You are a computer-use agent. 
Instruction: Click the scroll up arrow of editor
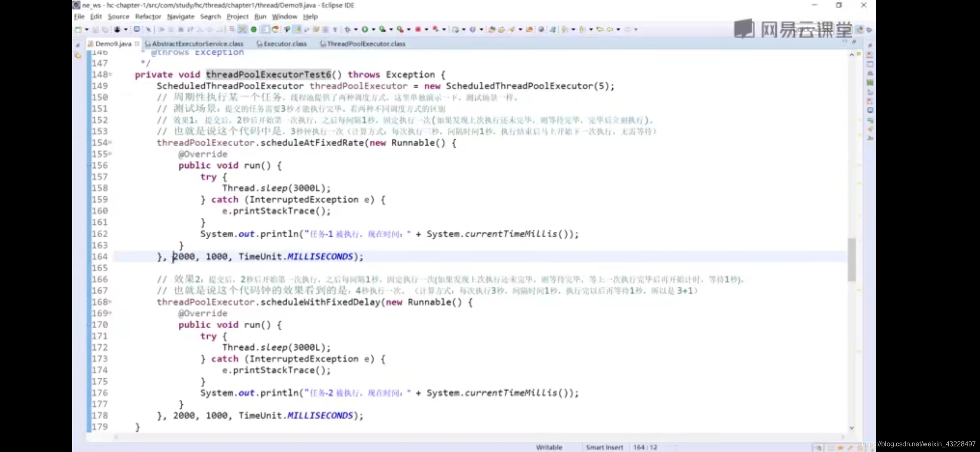(851, 54)
